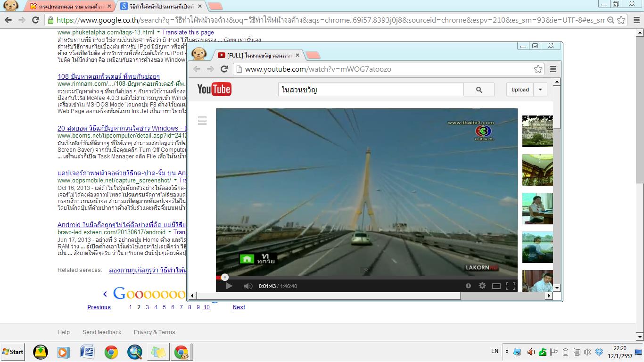Click the YouTube search field
The width and height of the screenshot is (644, 362).
pyautogui.click(x=371, y=90)
